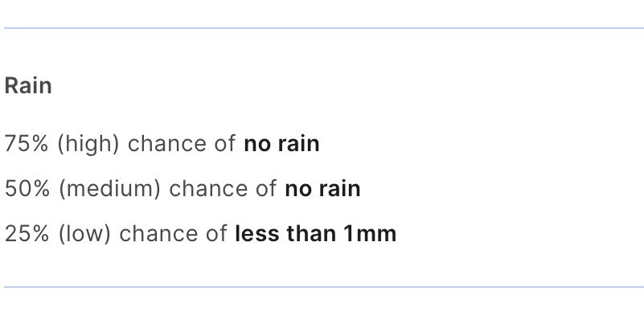
Task: Click the 75% probability value
Action: [27, 144]
